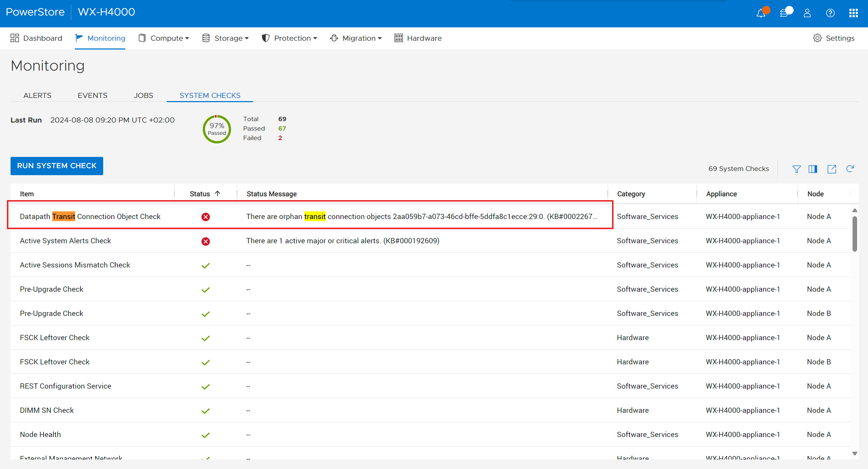868x469 pixels.
Task: Click the table filter funnel icon
Action: tap(796, 169)
